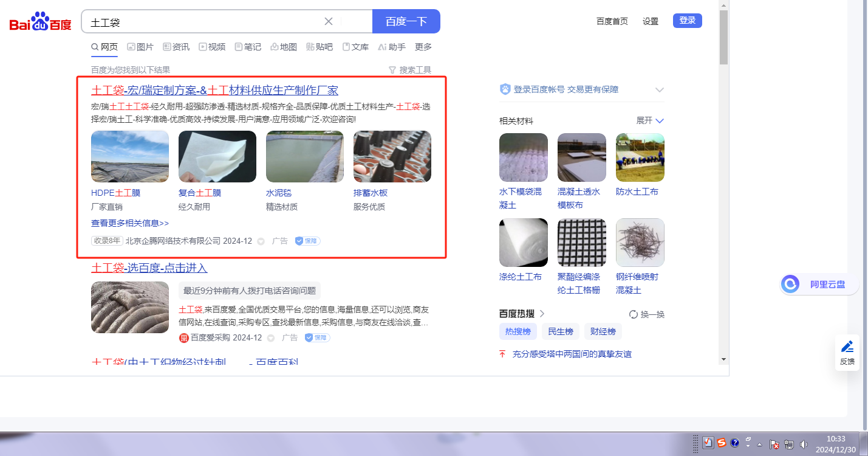Click the 百度爱采购 source name

pyautogui.click(x=210, y=337)
